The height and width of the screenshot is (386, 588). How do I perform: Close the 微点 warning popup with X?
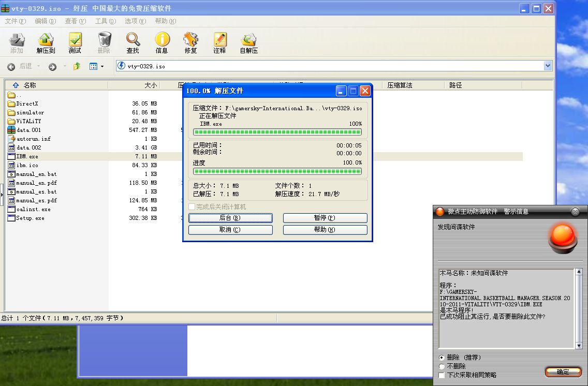pyautogui.click(x=575, y=212)
